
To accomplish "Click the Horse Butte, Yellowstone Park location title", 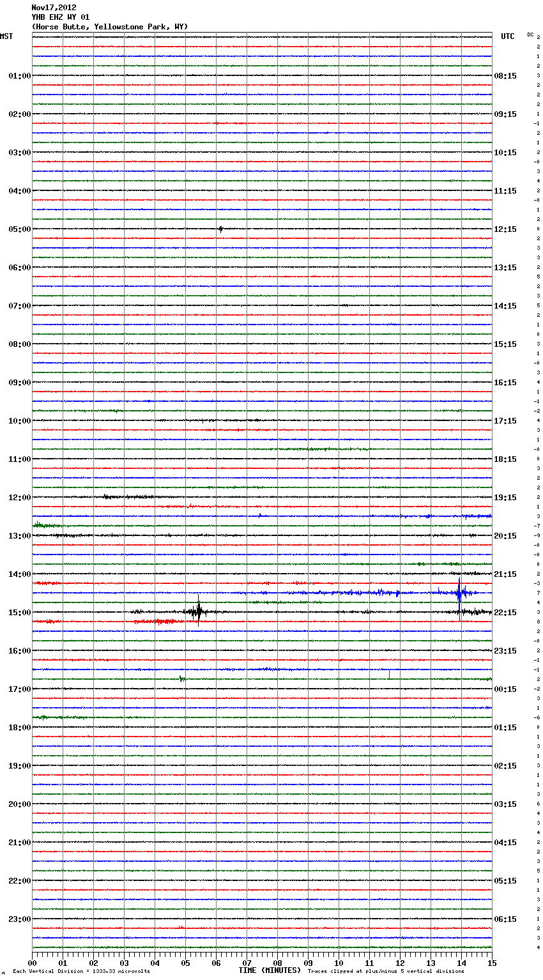I will tap(110, 27).
